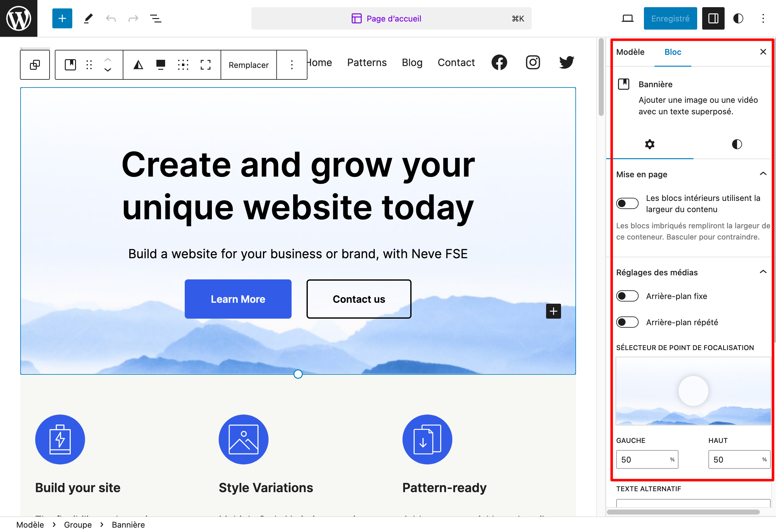This screenshot has width=776, height=532.
Task: Enable inner blocks content width toggle
Action: click(x=627, y=203)
